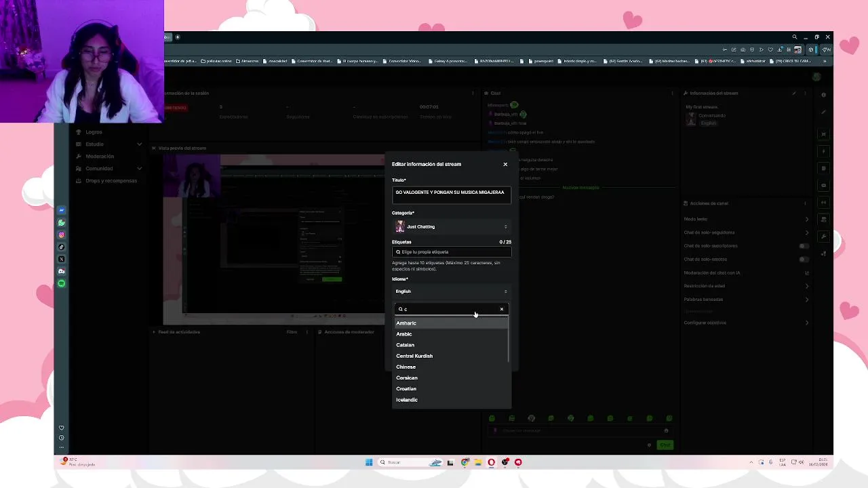Image resolution: width=868 pixels, height=488 pixels.
Task: Select Croatian from the language list
Action: [x=451, y=389]
